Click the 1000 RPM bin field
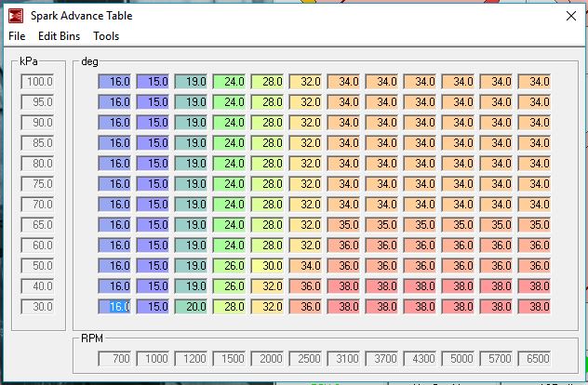Screen dimensions: 588x385 coord(153,358)
